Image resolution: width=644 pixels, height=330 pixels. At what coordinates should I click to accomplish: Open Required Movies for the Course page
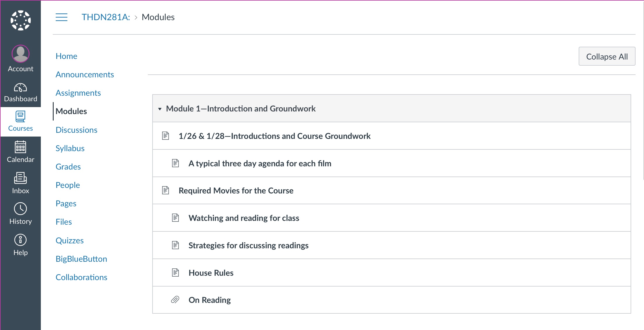point(236,191)
